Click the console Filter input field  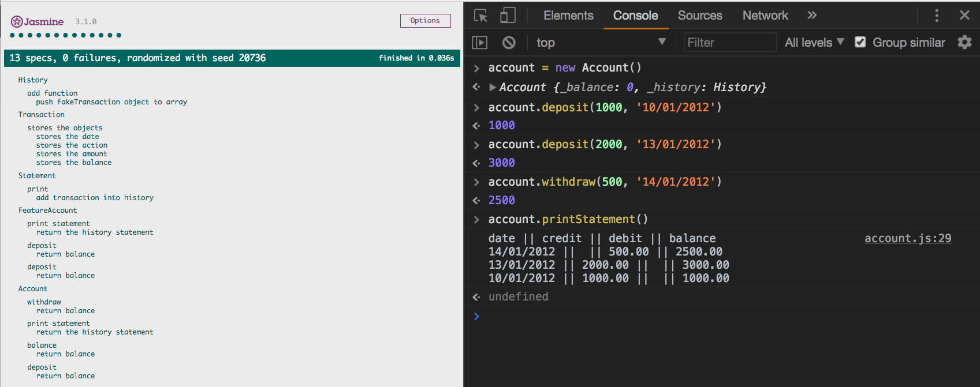click(730, 42)
